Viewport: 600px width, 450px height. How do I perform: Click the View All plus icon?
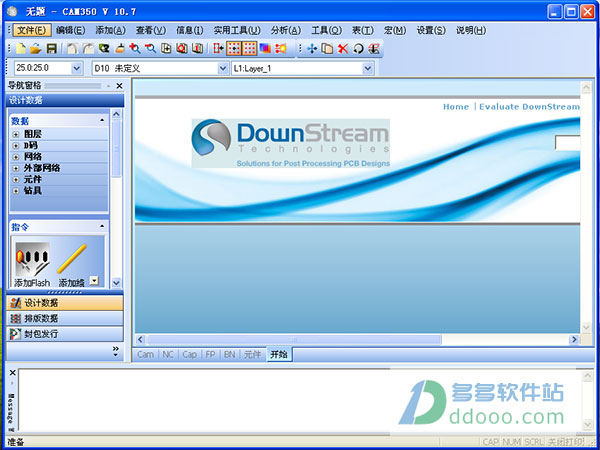(x=166, y=48)
